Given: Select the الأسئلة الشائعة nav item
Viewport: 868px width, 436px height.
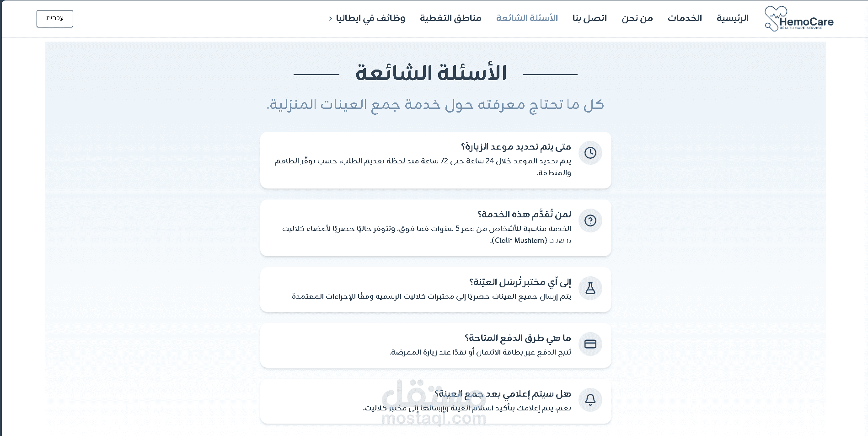Looking at the screenshot, I should [x=527, y=18].
